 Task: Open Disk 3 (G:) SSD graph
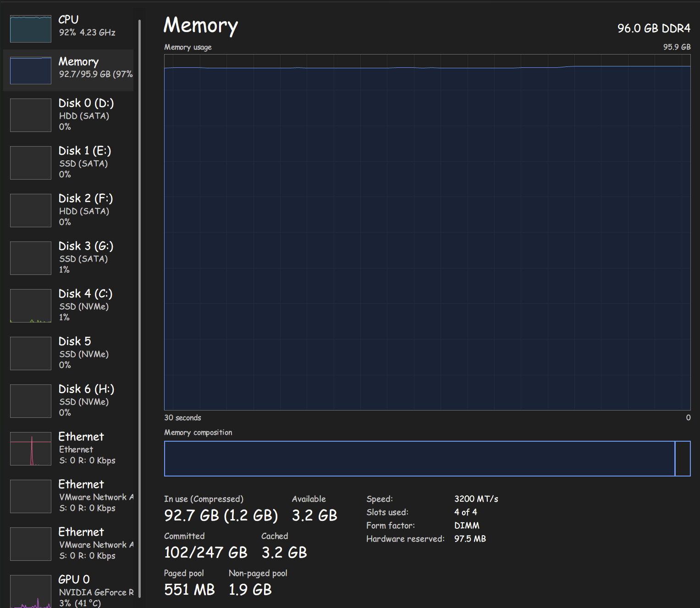pyautogui.click(x=31, y=258)
